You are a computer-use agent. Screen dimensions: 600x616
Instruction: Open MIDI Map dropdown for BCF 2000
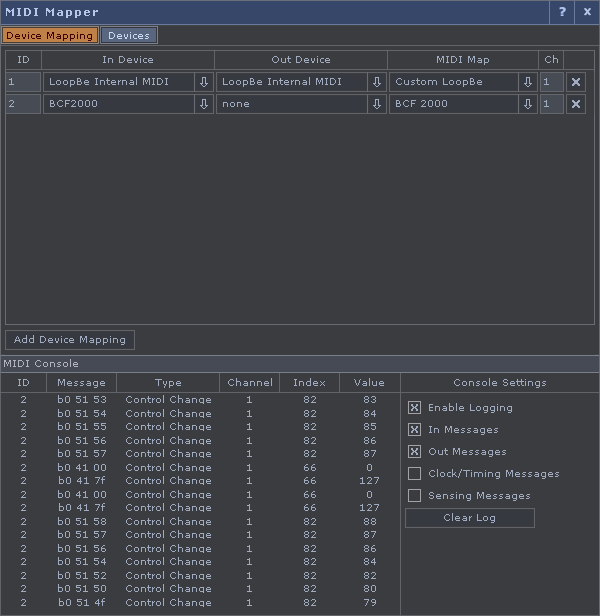point(528,104)
